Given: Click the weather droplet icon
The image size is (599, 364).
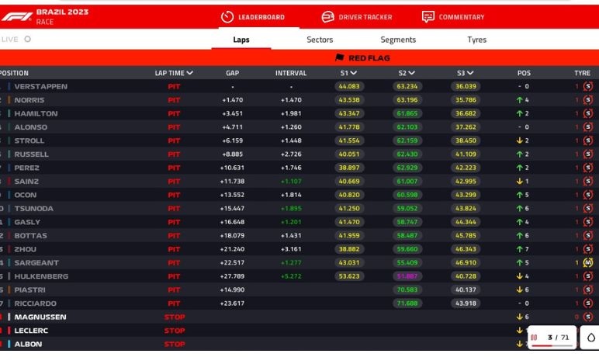Looking at the screenshot, I should (590, 338).
